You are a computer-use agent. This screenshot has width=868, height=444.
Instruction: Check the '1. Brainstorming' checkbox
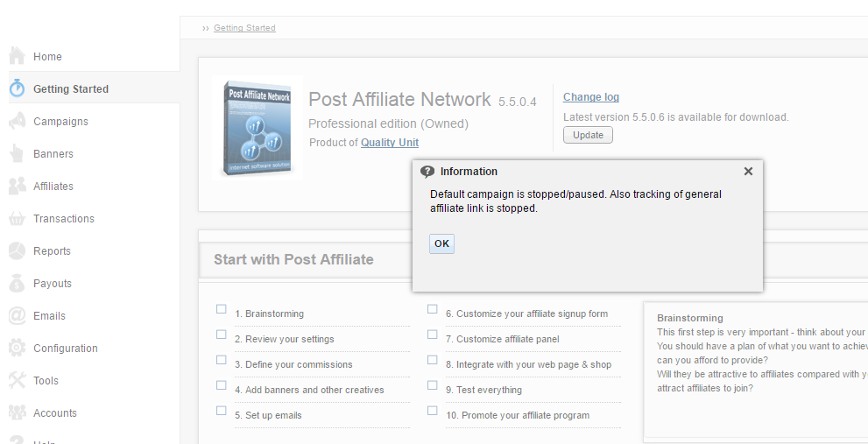pyautogui.click(x=222, y=309)
